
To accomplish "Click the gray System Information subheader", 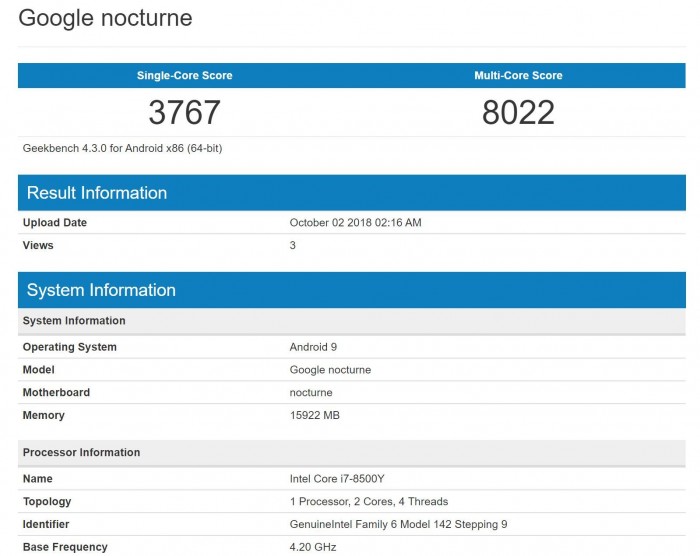I will click(352, 321).
